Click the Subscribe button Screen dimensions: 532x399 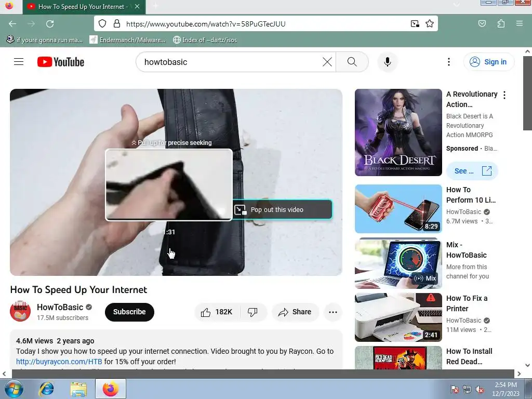[129, 312]
